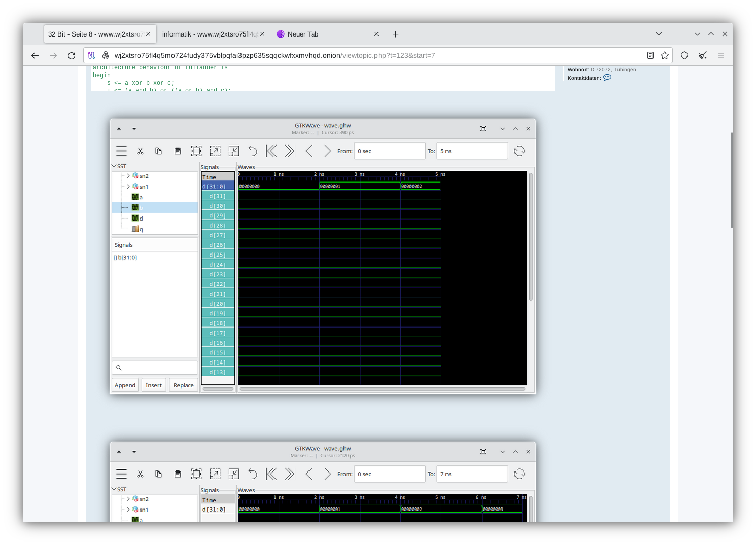Expand the sn1 tree node
This screenshot has height=545, width=756.
[128, 187]
